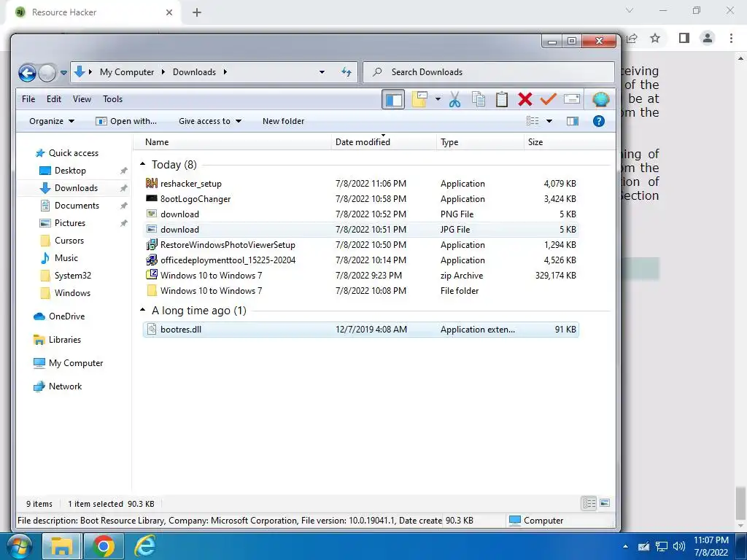Open My Computer in navigation pane

click(x=68, y=363)
